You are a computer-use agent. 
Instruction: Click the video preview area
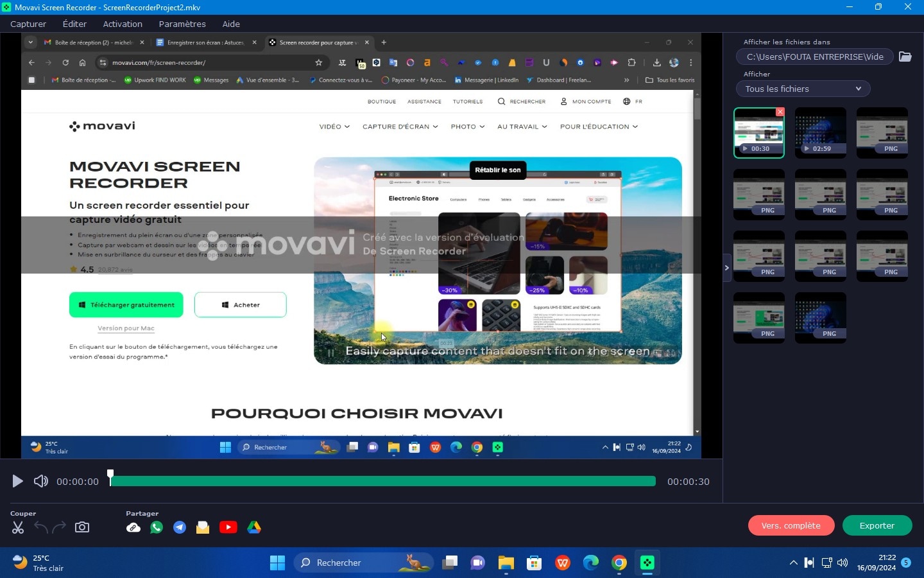(x=361, y=246)
